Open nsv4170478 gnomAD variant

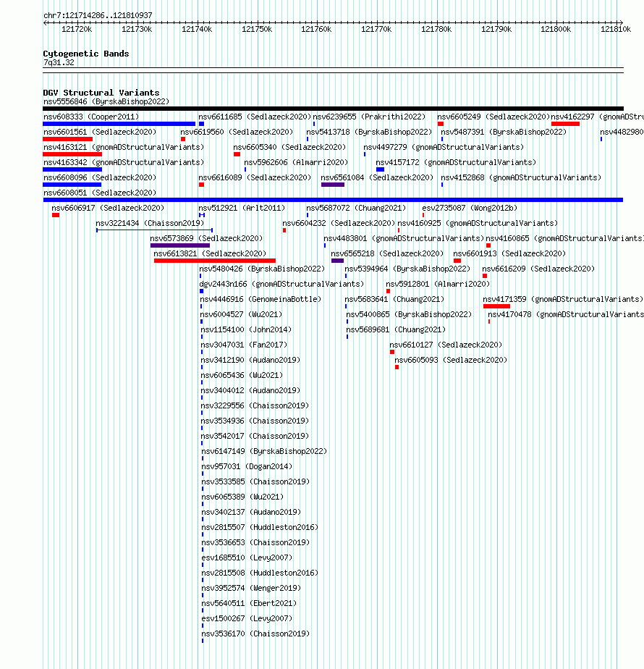tap(566, 314)
